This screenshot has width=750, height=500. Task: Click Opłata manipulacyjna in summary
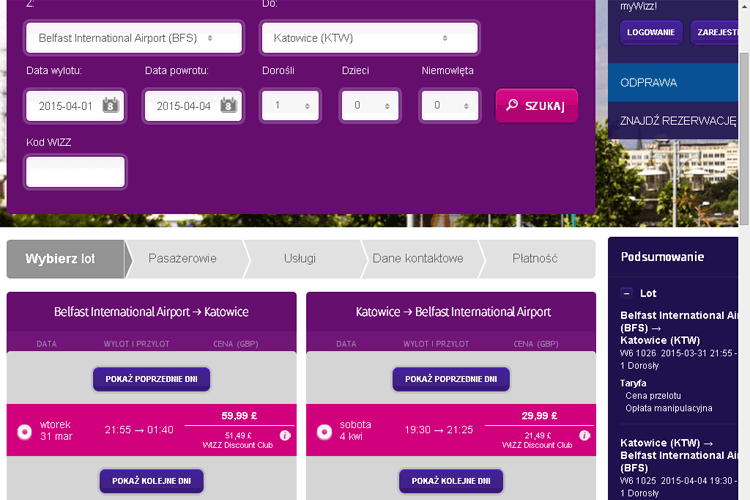tap(669, 408)
